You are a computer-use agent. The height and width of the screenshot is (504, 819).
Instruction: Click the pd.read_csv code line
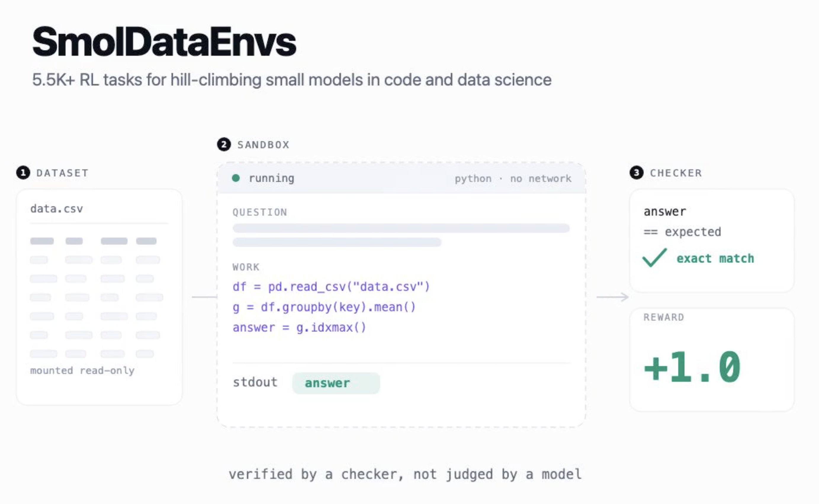tap(331, 287)
